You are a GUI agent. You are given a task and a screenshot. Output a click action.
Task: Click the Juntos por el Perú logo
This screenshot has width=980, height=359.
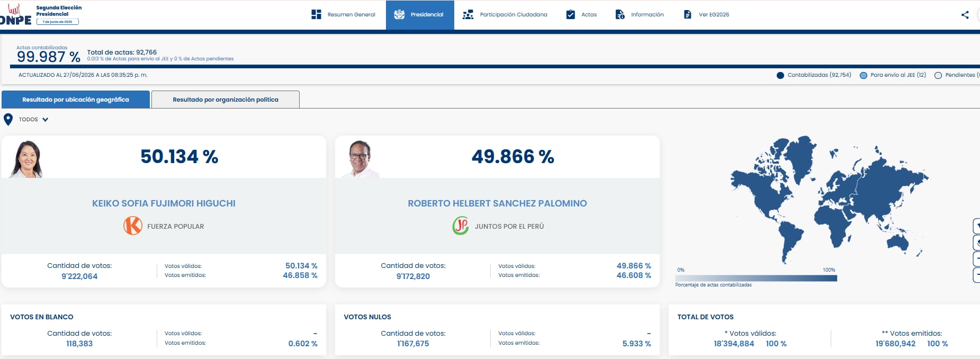point(461,226)
